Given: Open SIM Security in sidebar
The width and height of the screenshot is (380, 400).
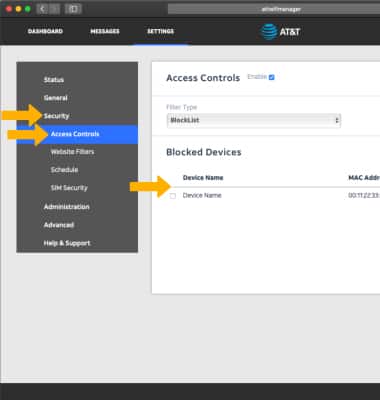Looking at the screenshot, I should 69,188.
